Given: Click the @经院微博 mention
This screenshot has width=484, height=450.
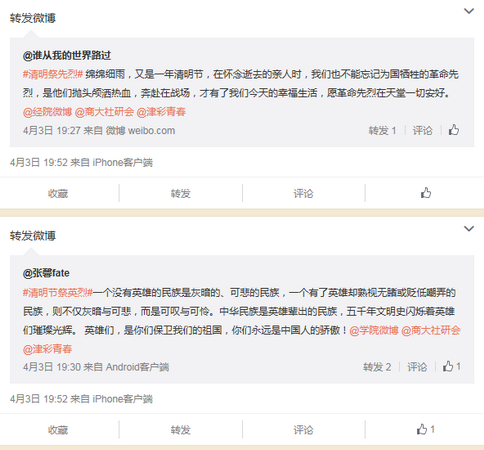Looking at the screenshot, I should (47, 112).
